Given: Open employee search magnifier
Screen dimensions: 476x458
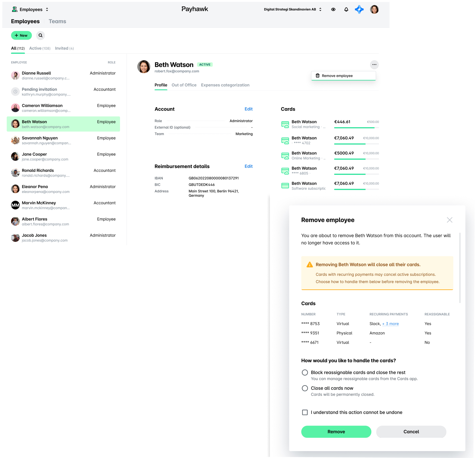Looking at the screenshot, I should (x=41, y=35).
